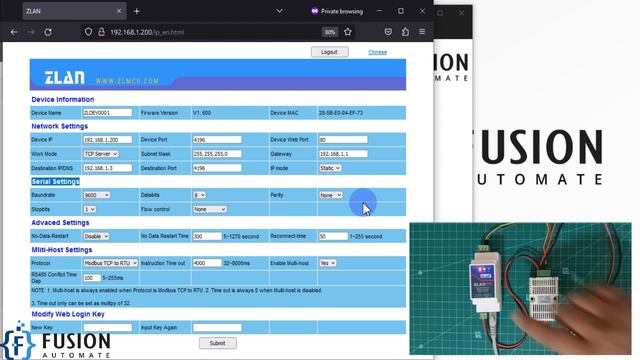Open the Flow control dropdown
Image resolution: width=640 pixels, height=360 pixels.
[x=209, y=209]
